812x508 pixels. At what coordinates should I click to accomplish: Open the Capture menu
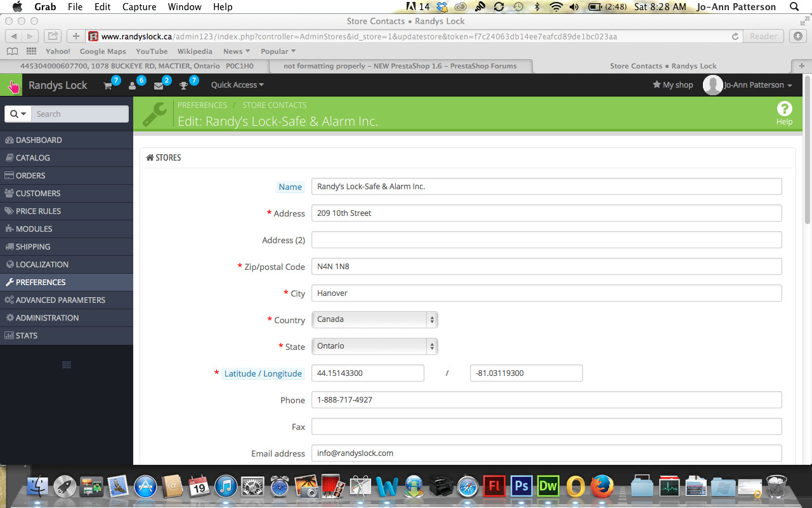click(139, 7)
